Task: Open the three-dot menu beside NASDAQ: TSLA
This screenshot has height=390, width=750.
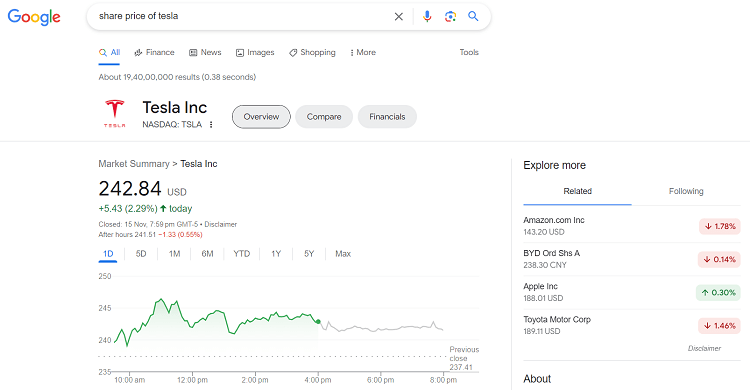Action: point(211,124)
